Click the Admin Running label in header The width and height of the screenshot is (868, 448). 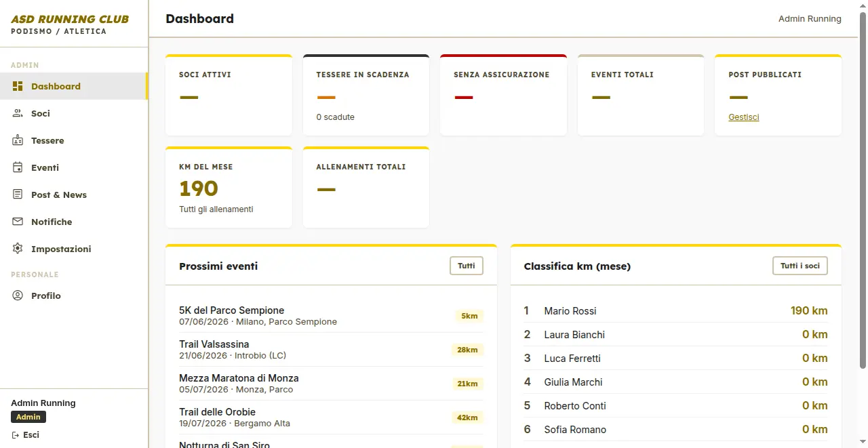(810, 19)
